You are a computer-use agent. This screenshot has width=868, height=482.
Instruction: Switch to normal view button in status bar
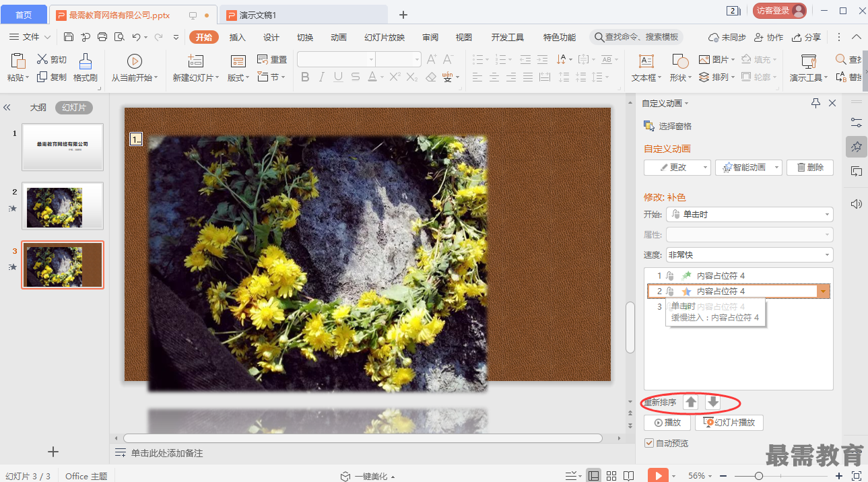[593, 476]
